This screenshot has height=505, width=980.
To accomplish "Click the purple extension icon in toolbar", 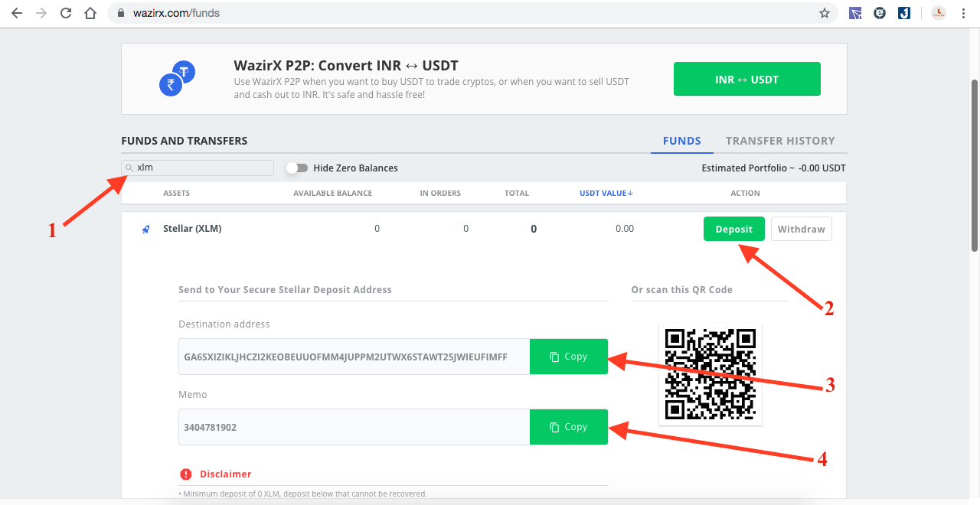I will click(x=855, y=13).
